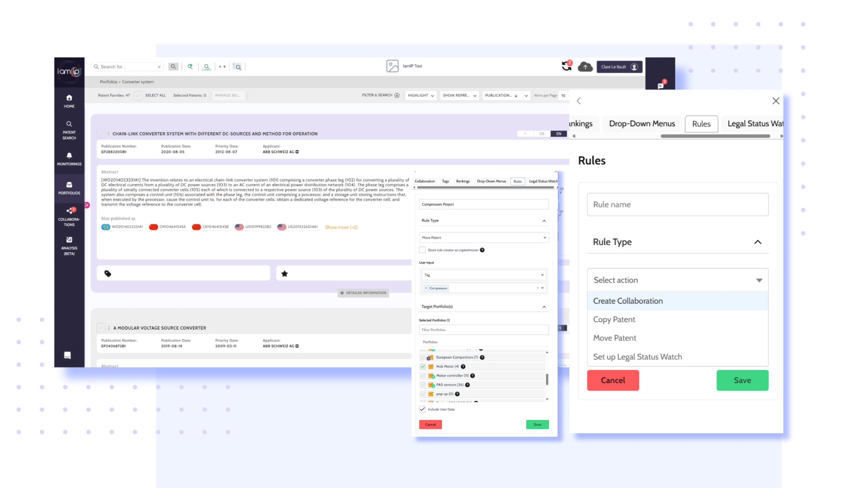Toggle Include User Data checkbox
The width and height of the screenshot is (868, 488).
(x=422, y=409)
